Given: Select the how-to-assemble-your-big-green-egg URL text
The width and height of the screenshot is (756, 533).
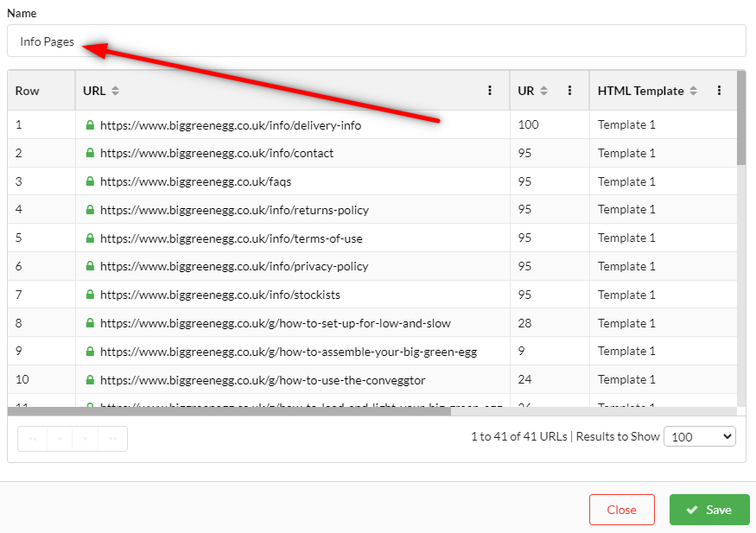Looking at the screenshot, I should (x=289, y=352).
